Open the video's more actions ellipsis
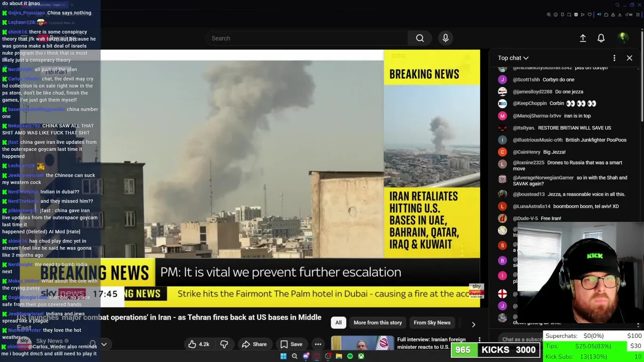 click(318, 344)
